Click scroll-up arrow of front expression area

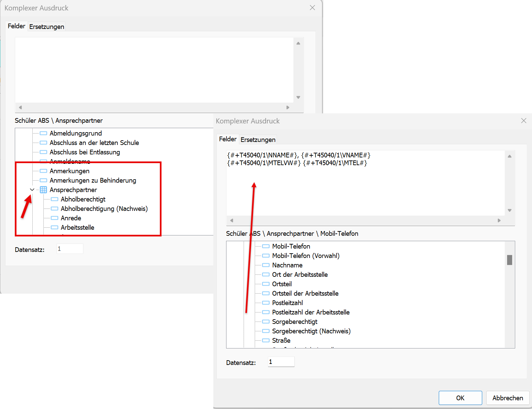[x=509, y=156]
